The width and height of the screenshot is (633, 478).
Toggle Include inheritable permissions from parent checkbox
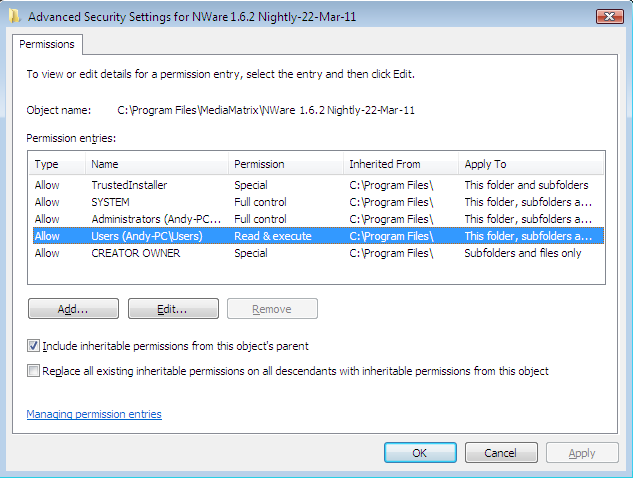click(33, 346)
